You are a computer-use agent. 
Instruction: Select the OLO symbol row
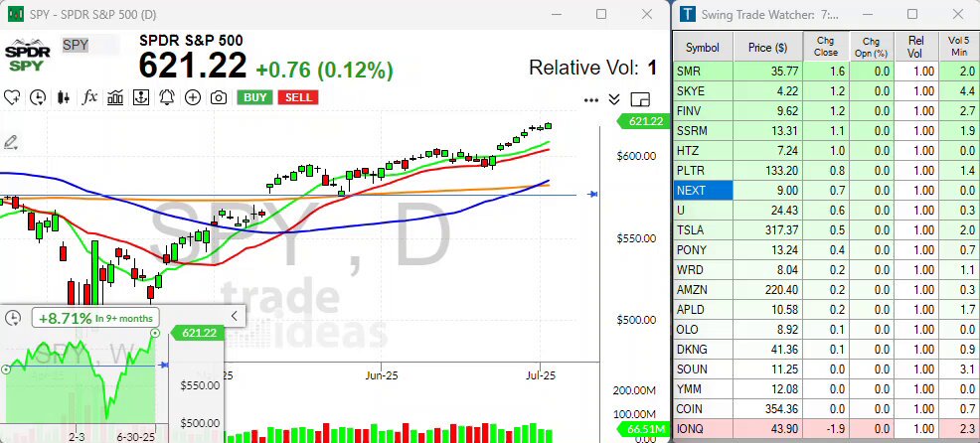coord(703,330)
